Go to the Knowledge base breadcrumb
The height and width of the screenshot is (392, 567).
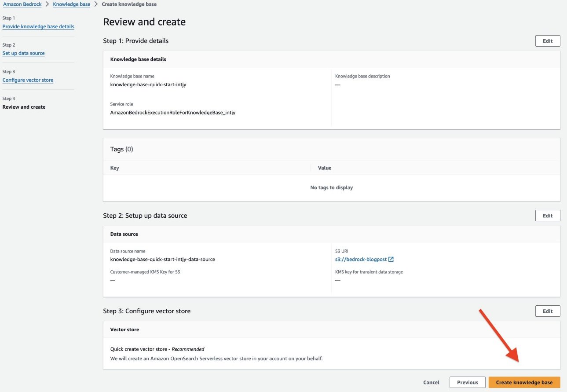pos(71,4)
